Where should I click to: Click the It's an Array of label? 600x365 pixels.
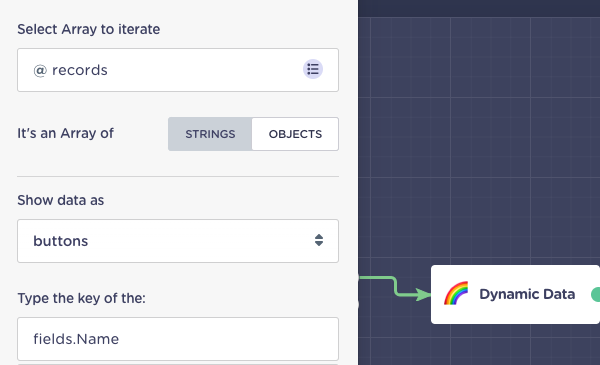(x=65, y=134)
